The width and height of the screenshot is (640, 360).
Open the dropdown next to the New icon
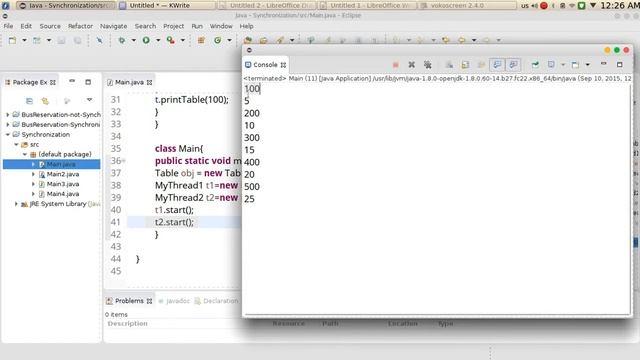point(24,40)
